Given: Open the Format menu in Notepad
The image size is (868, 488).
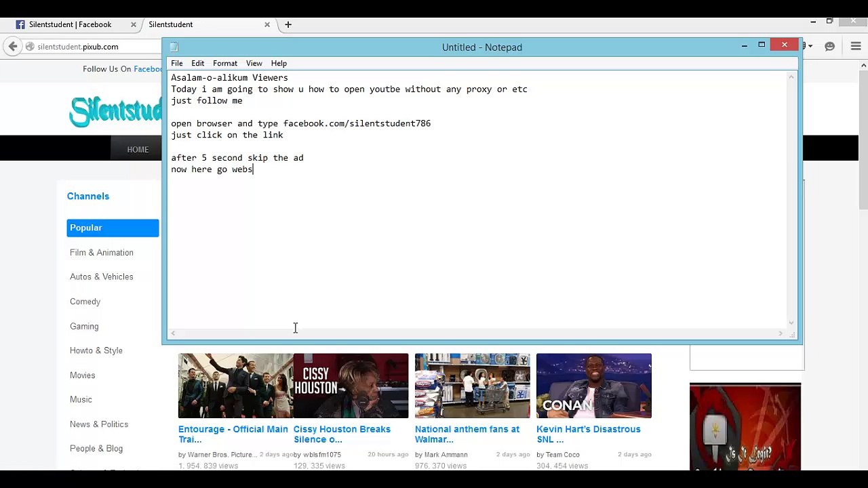Looking at the screenshot, I should [x=224, y=63].
